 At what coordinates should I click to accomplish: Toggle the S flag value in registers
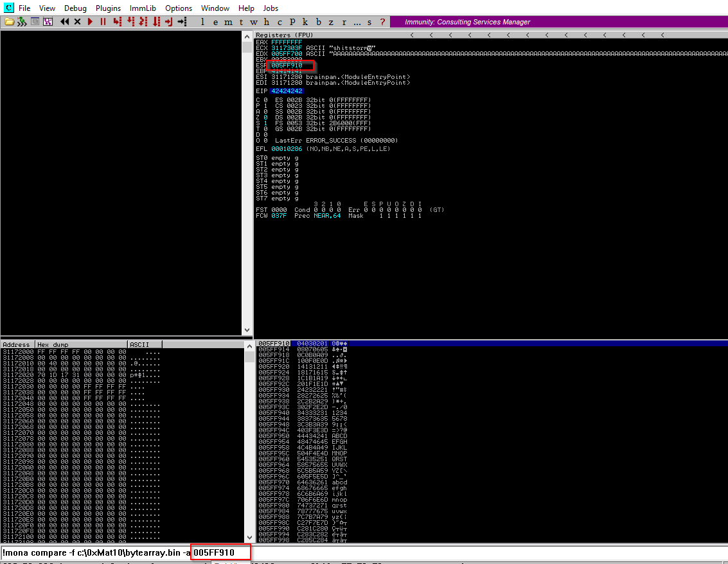(x=264, y=123)
